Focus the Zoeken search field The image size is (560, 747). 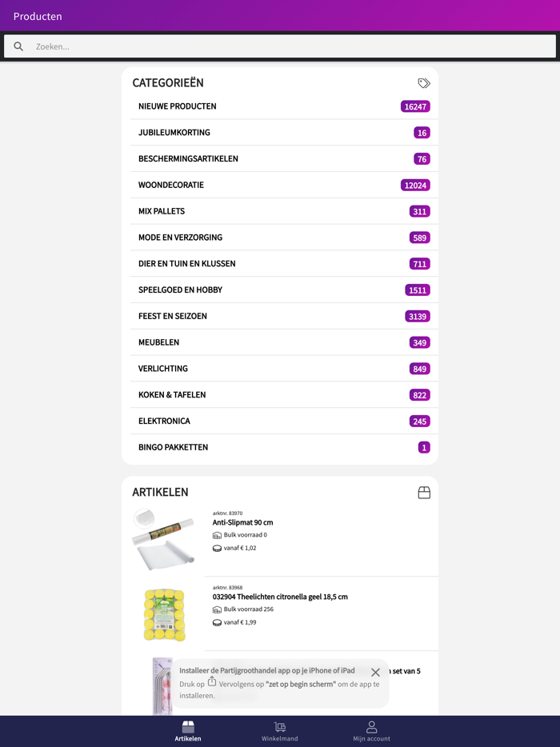288,46
